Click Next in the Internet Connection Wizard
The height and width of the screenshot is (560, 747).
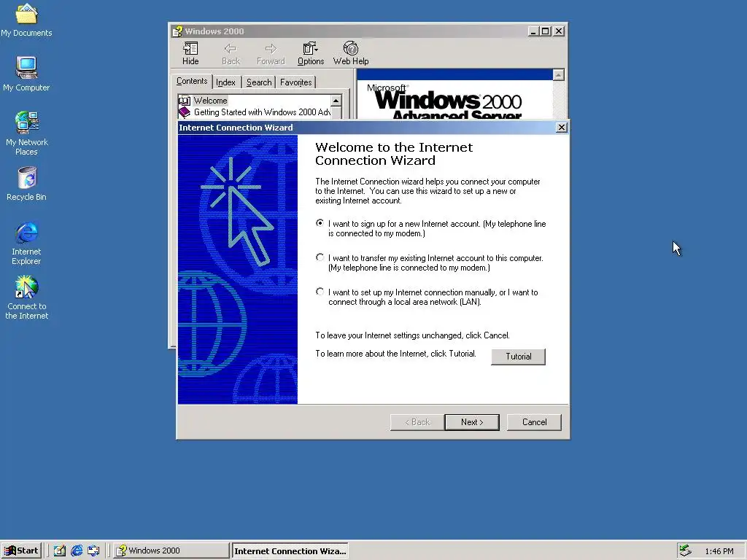coord(472,422)
